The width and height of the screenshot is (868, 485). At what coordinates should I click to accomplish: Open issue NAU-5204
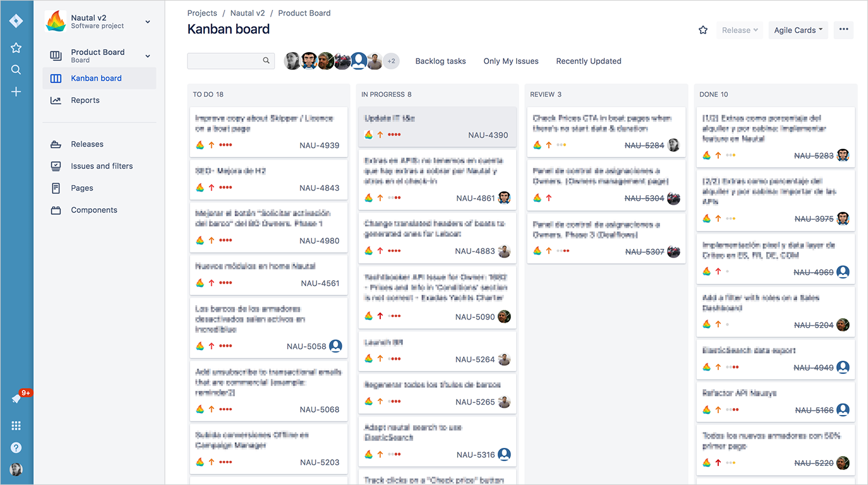coord(814,325)
